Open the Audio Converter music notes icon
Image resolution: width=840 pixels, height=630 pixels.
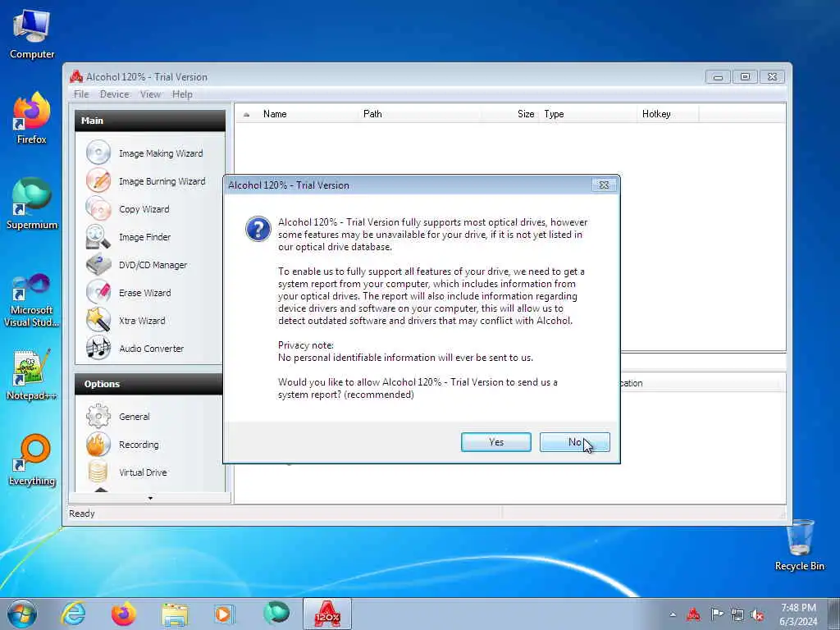coord(98,348)
